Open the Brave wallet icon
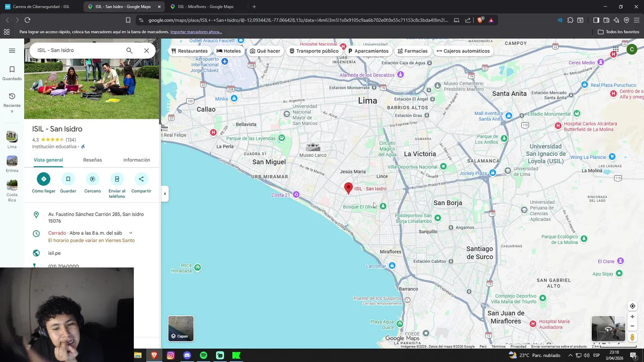 pyautogui.click(x=606, y=20)
